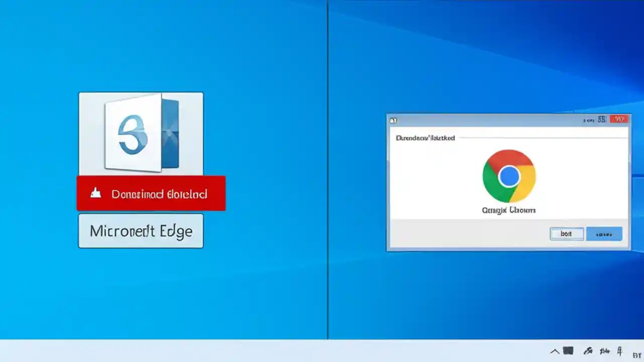Click the secondary button in the installer dialog
The height and width of the screenshot is (362, 644).
(566, 233)
